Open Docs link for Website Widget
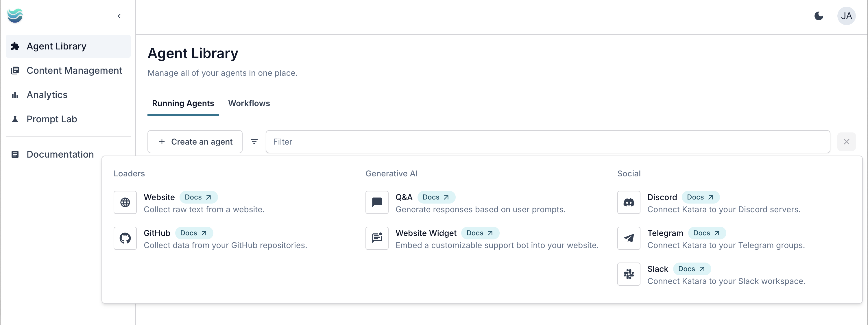 tap(480, 233)
